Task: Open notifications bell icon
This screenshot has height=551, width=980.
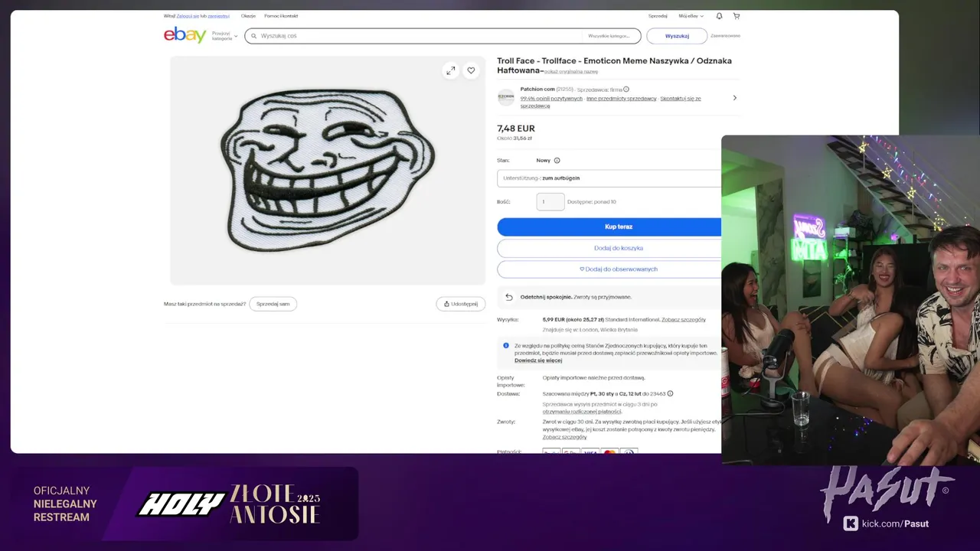Action: [719, 16]
